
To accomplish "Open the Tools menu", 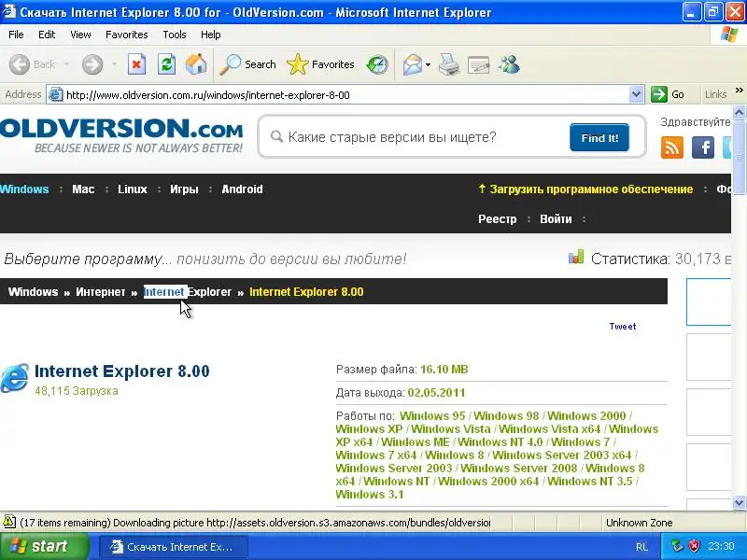I will click(175, 35).
